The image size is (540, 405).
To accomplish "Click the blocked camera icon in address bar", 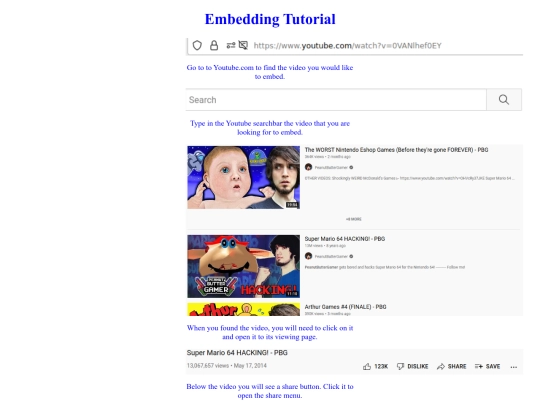I will 243,45.
